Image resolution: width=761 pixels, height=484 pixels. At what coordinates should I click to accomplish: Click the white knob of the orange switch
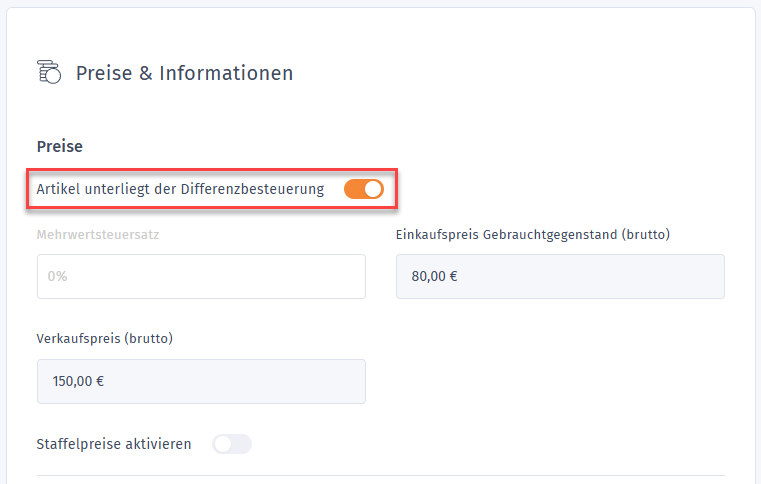[x=373, y=189]
